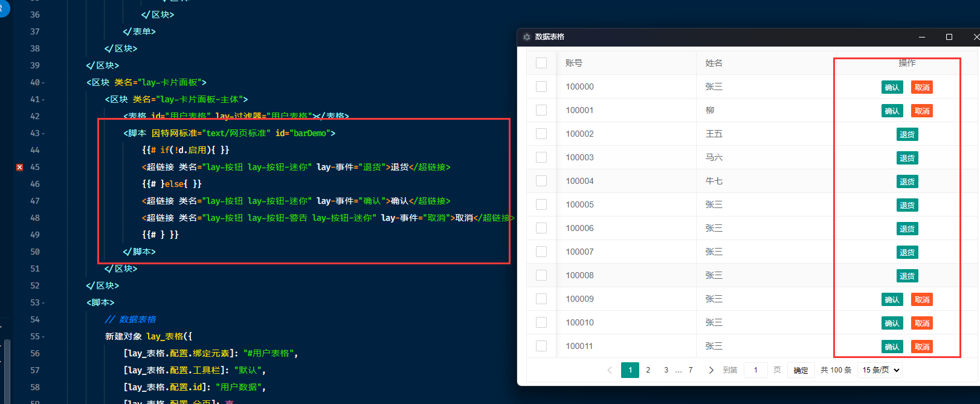Image resolution: width=980 pixels, height=404 pixels.
Task: Click 取消 button for account 100011
Action: (922, 347)
